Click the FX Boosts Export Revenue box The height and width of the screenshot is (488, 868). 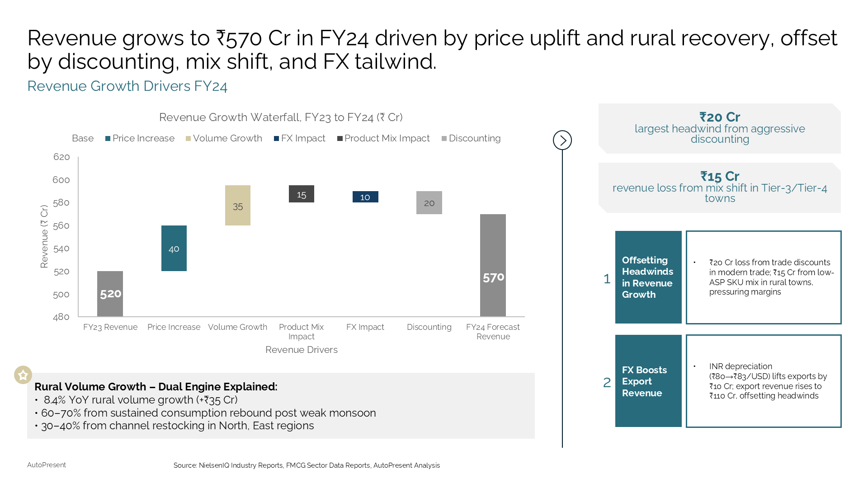click(x=648, y=381)
